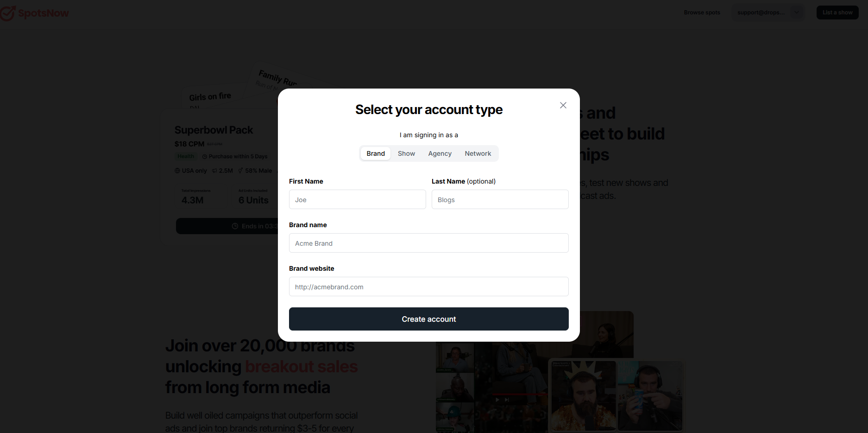Expand the support@drops account chevron
Screen dimensions: 868x433
click(797, 13)
